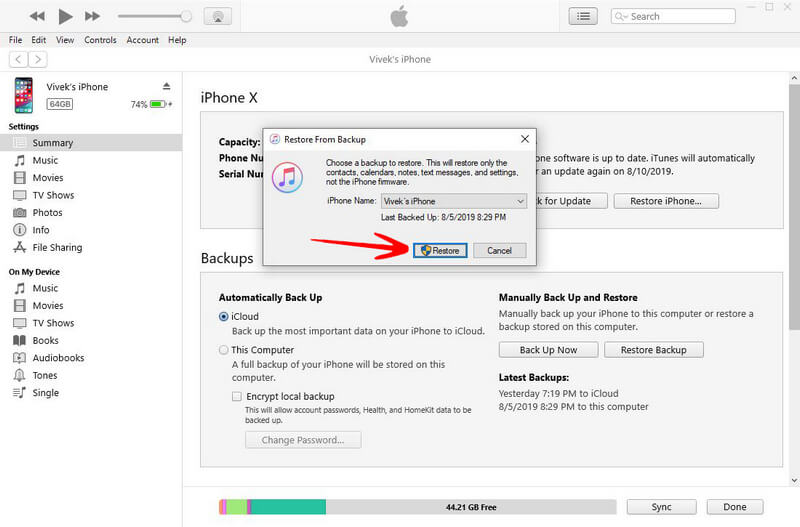The width and height of the screenshot is (800, 527).
Task: Select This Computer backup option
Action: 223,350
